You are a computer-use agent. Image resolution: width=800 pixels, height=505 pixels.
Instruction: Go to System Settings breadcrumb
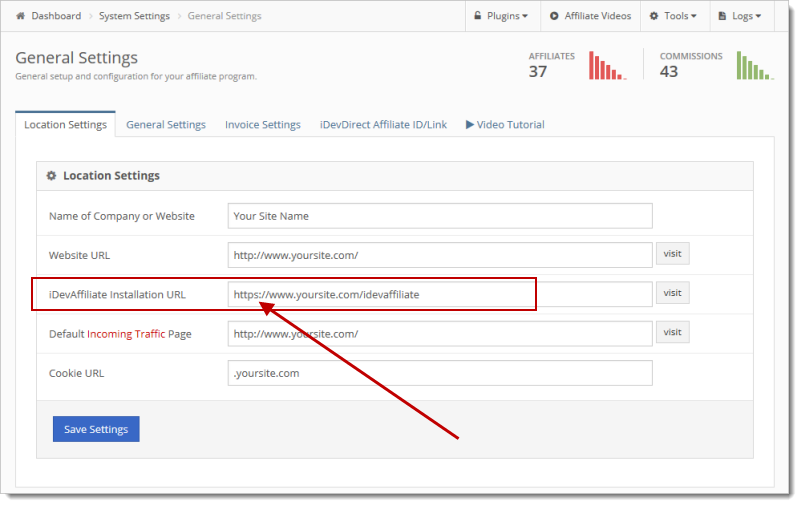[x=134, y=16]
